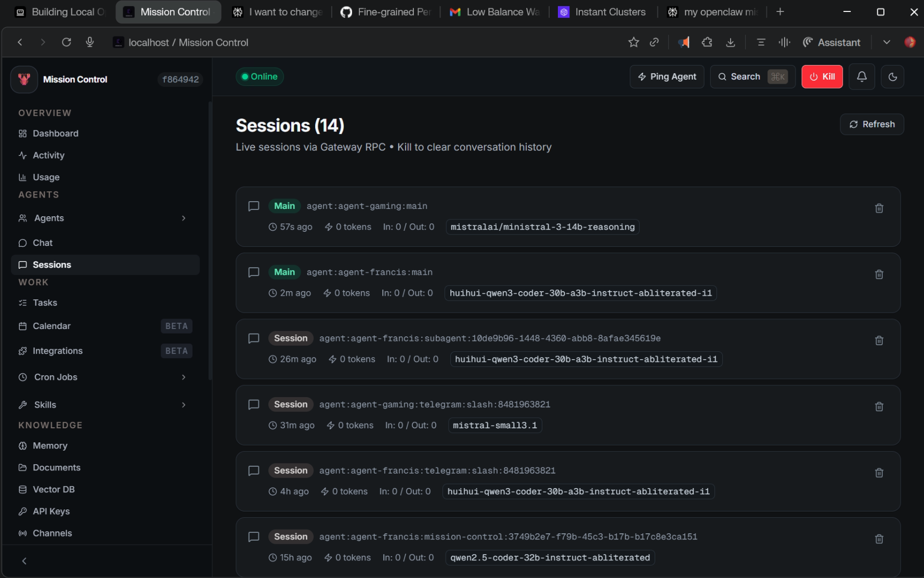Delete the agent-gaming main session with trash icon

click(x=879, y=208)
